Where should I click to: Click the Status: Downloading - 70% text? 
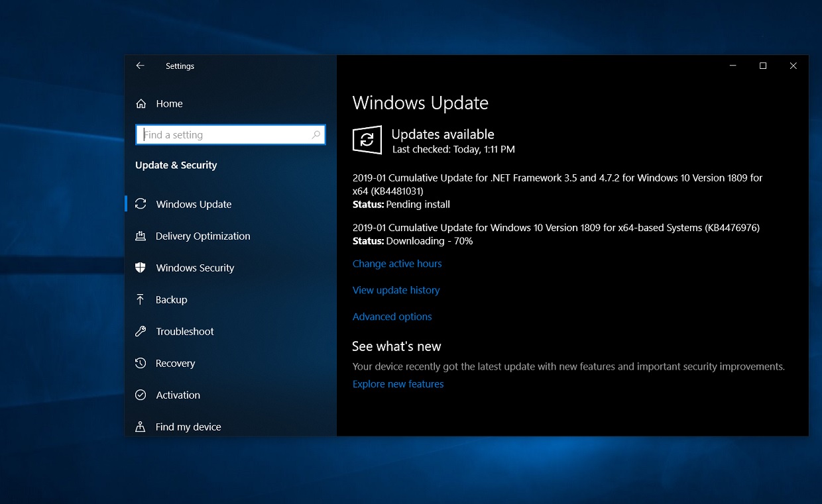coord(412,241)
